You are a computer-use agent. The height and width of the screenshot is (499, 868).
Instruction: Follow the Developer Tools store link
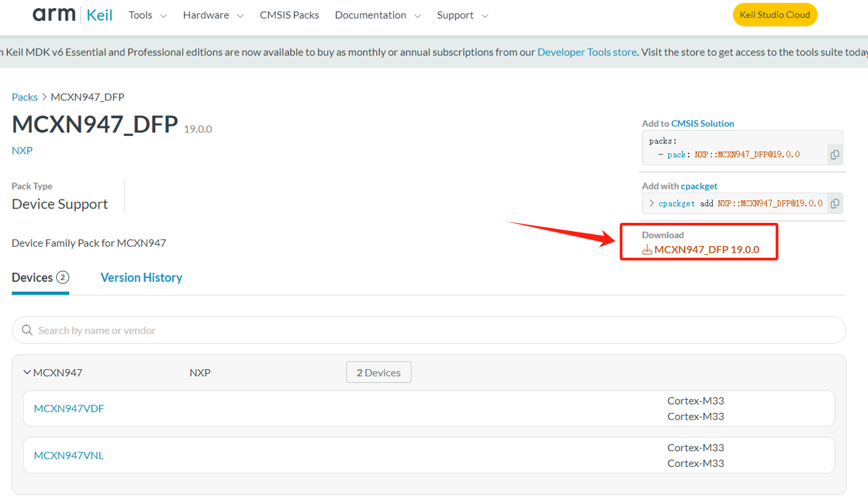[x=587, y=52]
